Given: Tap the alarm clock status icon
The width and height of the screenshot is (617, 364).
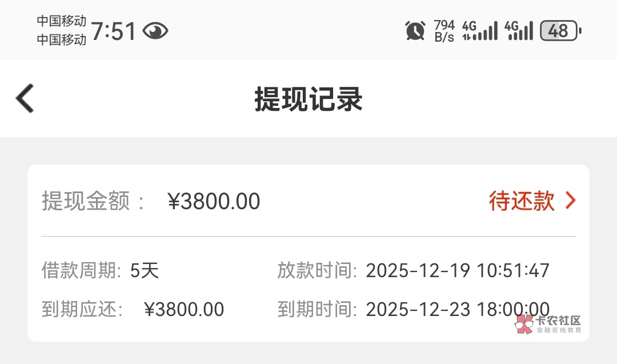Looking at the screenshot, I should coord(415,30).
